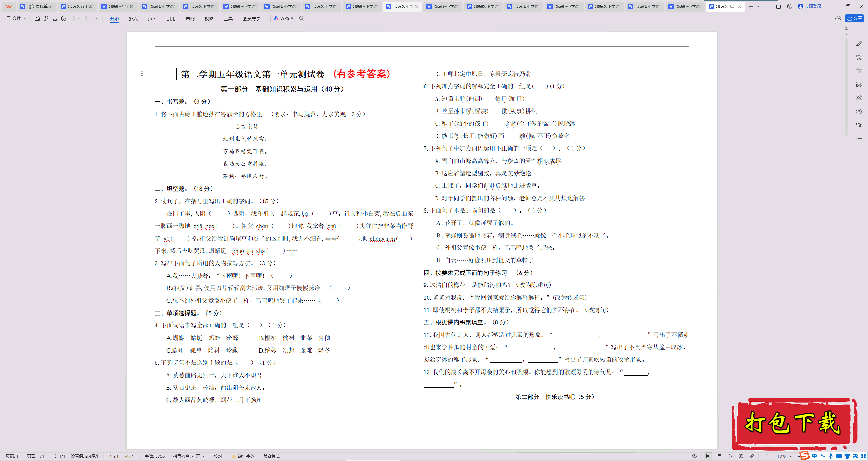The image size is (868, 461).
Task: Toggle Sogou punctuation mode
Action: [x=823, y=456]
